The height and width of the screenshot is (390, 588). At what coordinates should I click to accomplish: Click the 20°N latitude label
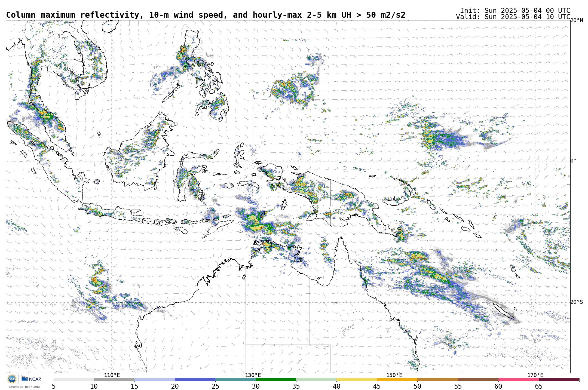click(577, 20)
